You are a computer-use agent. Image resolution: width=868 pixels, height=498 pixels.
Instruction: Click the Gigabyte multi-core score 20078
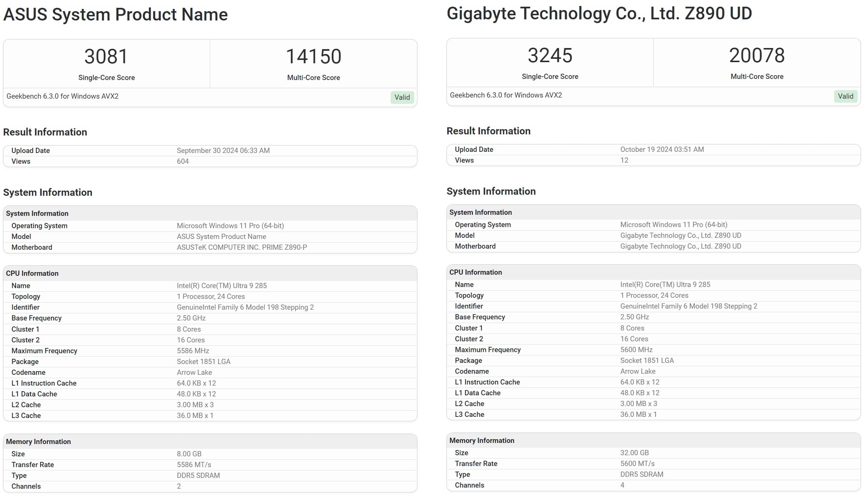click(x=757, y=55)
